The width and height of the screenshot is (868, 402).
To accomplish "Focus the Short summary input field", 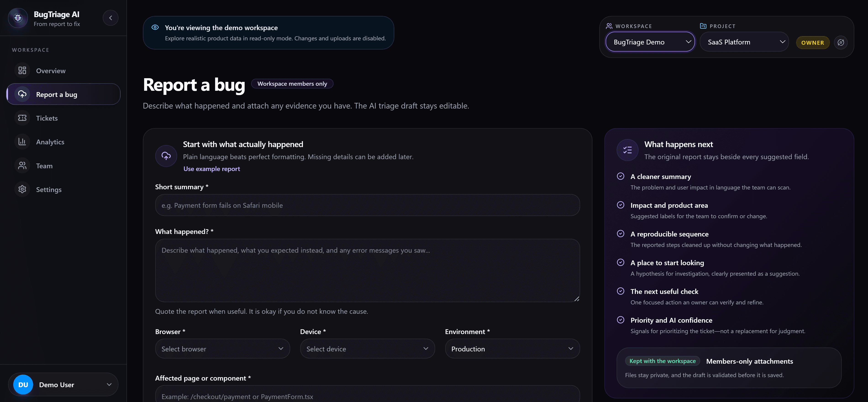I will 367,205.
